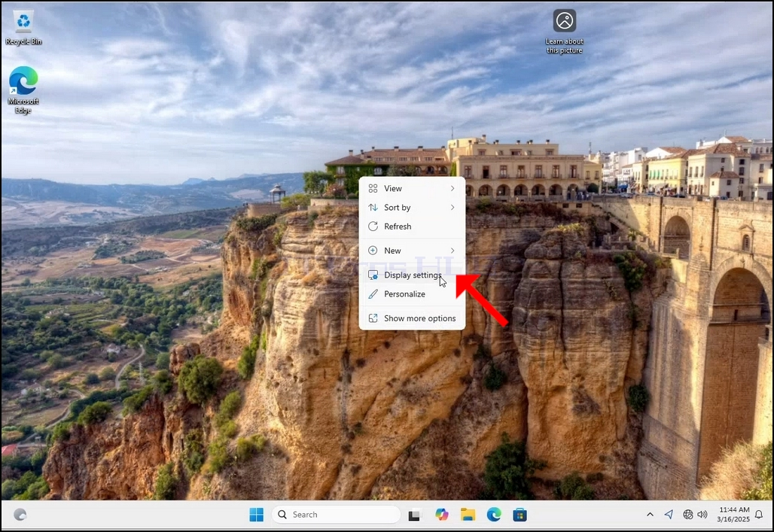The image size is (774, 532).
Task: Click the location arrow tray icon
Action: click(x=669, y=514)
